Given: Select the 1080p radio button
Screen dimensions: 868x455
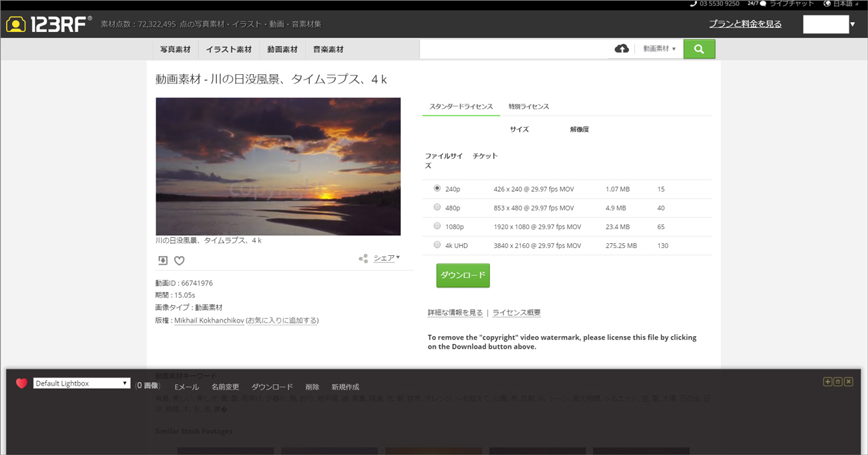Looking at the screenshot, I should click(x=437, y=226).
